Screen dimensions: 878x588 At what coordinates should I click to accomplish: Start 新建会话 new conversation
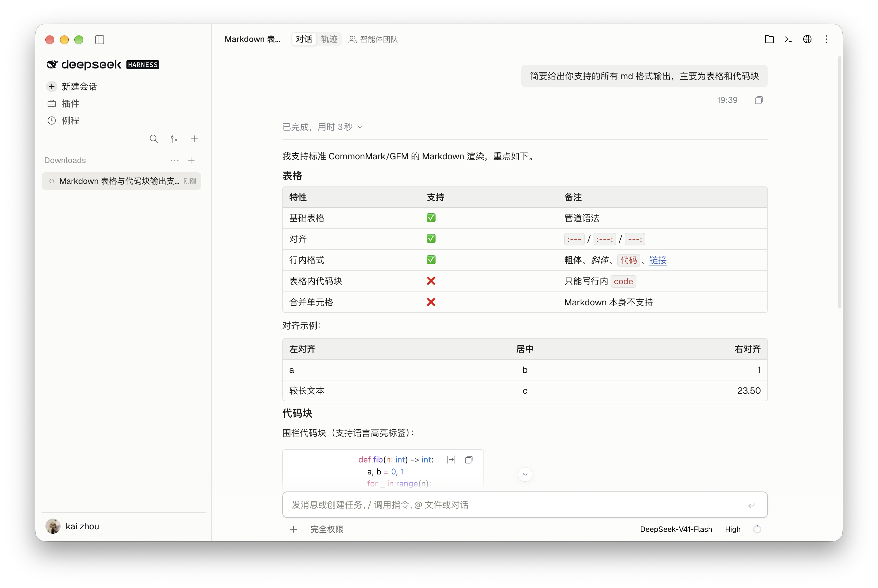pyautogui.click(x=79, y=87)
